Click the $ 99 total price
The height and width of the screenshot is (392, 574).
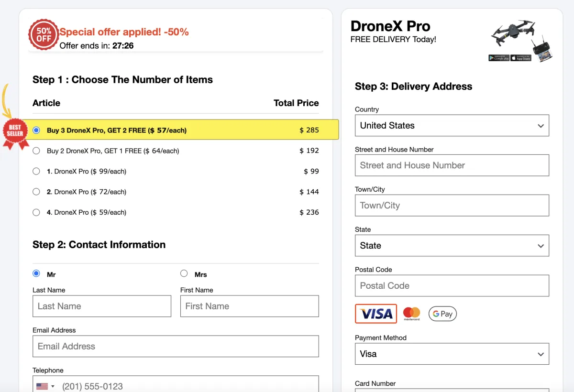[311, 171]
